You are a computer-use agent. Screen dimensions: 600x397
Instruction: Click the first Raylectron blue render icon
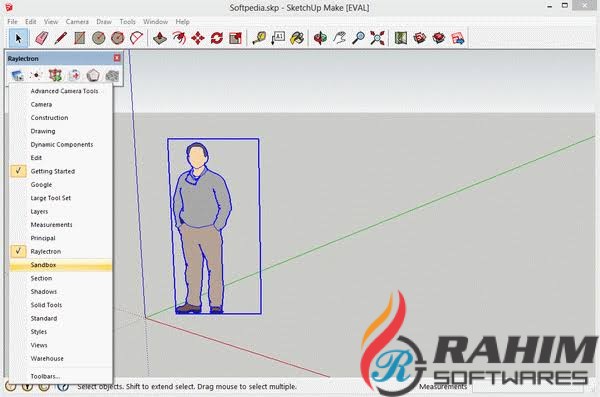17,75
